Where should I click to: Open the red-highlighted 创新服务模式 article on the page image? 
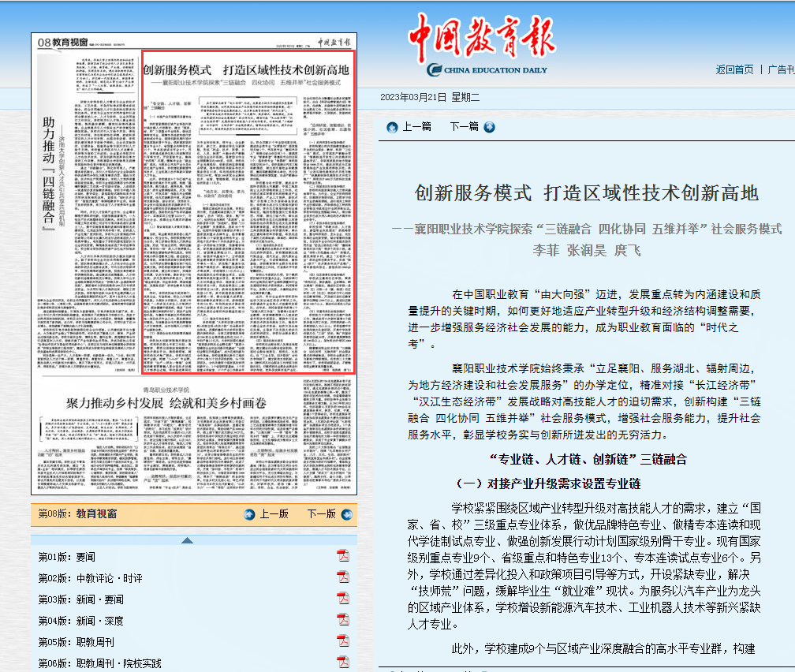pos(248,212)
